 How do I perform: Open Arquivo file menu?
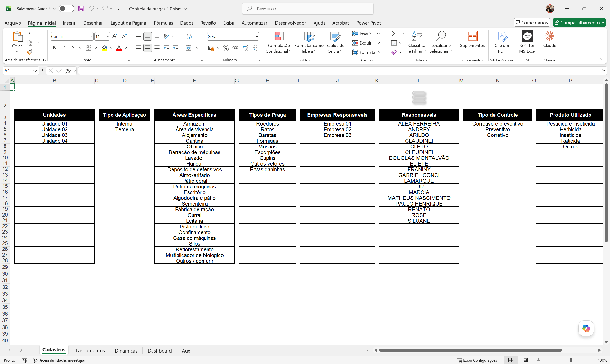[13, 23]
